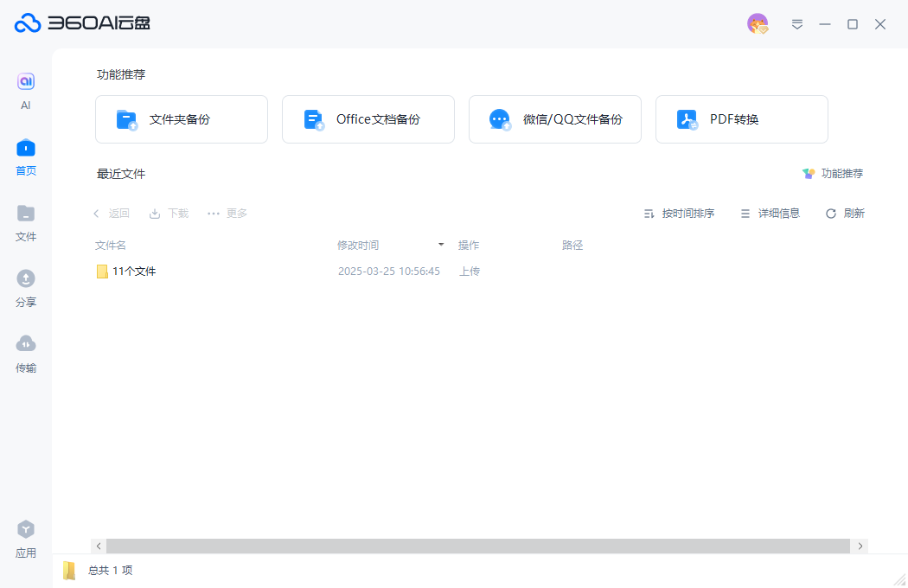908x588 pixels.
Task: Launch 文件夹备份 folder backup
Action: click(181, 118)
